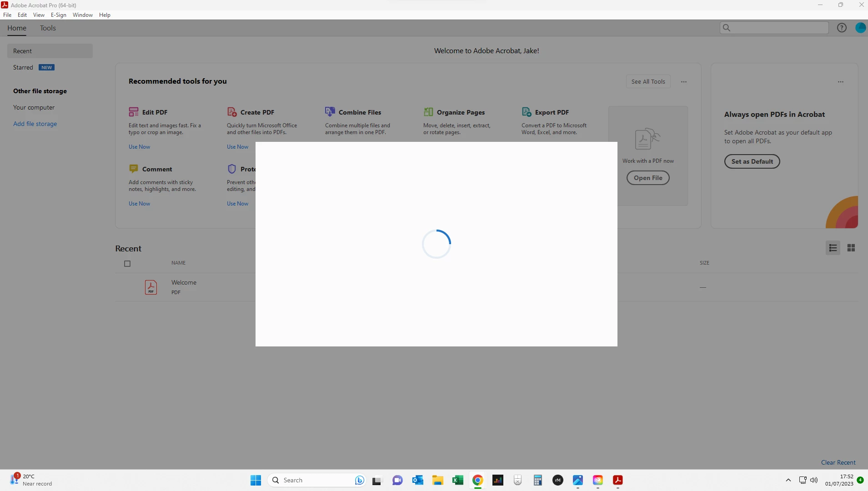868x491 pixels.
Task: Open volume control in system tray
Action: pos(814,480)
